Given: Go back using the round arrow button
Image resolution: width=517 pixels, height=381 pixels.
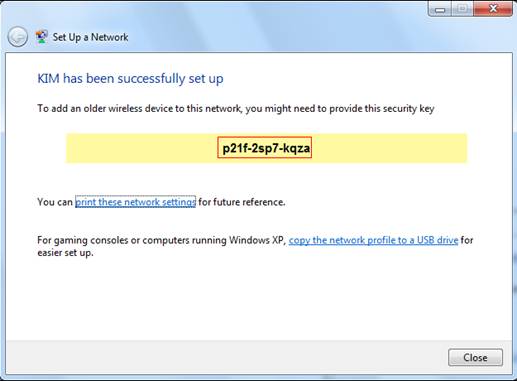Looking at the screenshot, I should [x=18, y=37].
